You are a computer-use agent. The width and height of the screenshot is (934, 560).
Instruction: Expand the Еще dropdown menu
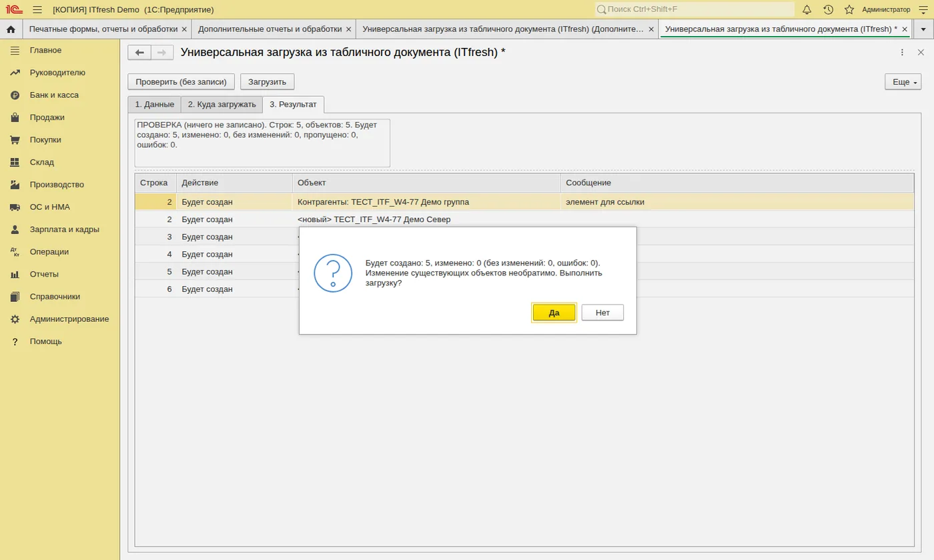pyautogui.click(x=902, y=81)
